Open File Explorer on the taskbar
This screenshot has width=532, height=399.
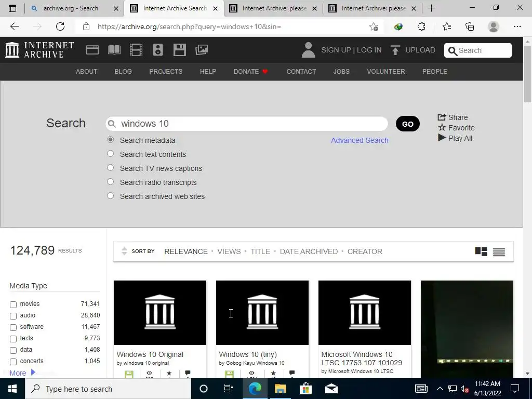click(x=280, y=389)
